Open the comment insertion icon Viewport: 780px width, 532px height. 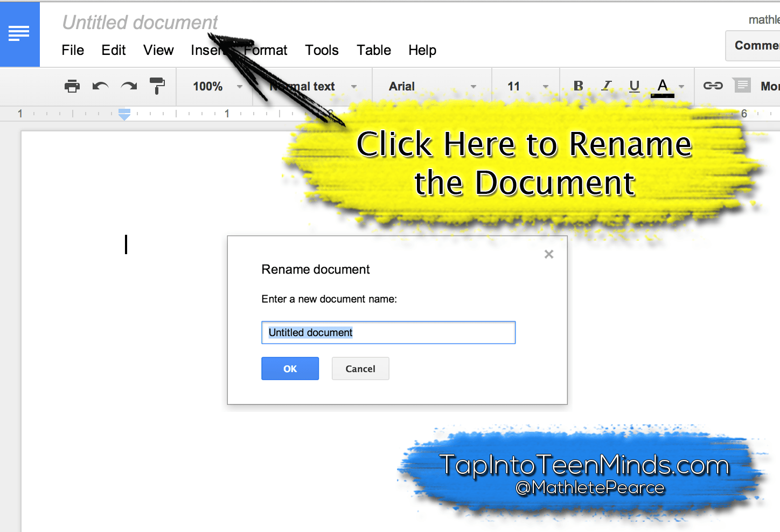pos(742,85)
